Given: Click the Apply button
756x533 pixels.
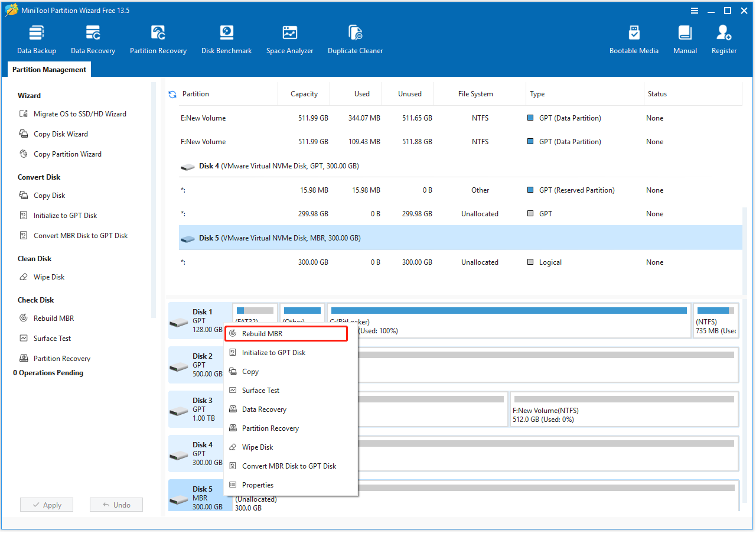Looking at the screenshot, I should click(47, 505).
